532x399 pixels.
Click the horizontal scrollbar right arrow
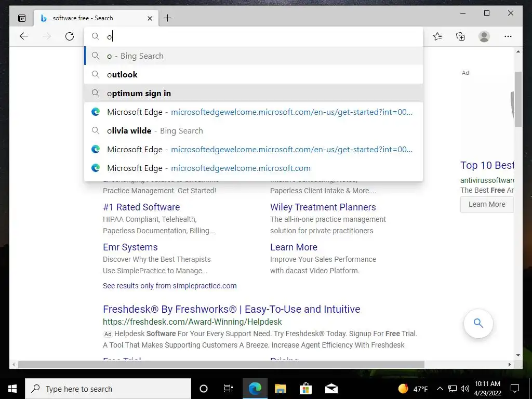tap(510, 364)
